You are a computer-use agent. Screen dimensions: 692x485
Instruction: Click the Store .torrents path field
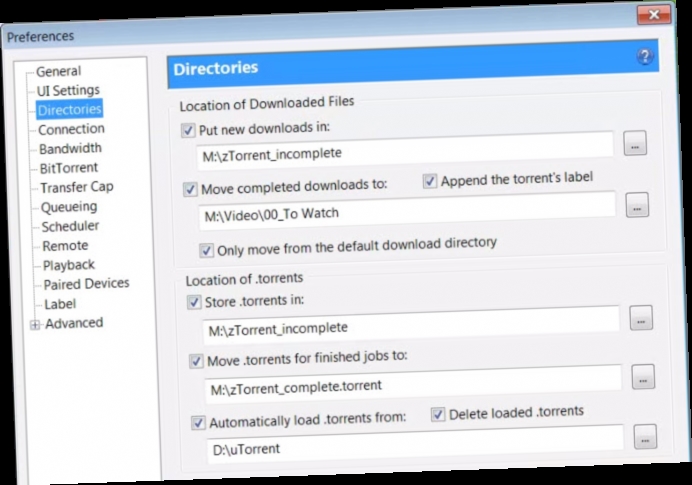coord(411,325)
